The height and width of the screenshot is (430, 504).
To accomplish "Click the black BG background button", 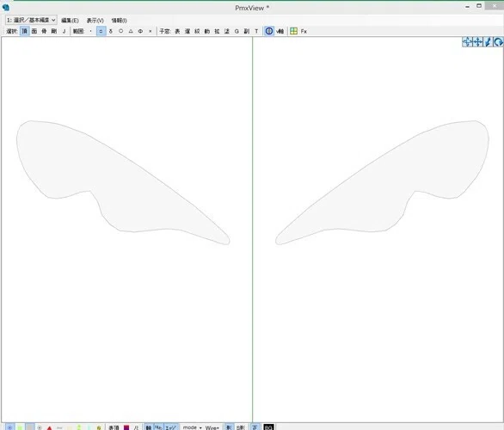I will (x=268, y=427).
